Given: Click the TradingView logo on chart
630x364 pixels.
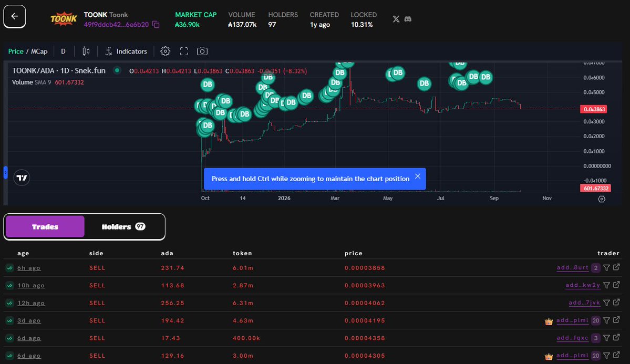Looking at the screenshot, I should [22, 178].
